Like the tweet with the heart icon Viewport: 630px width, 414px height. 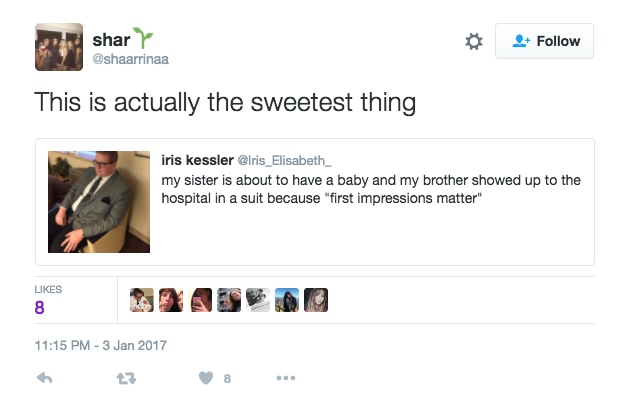[x=206, y=378]
